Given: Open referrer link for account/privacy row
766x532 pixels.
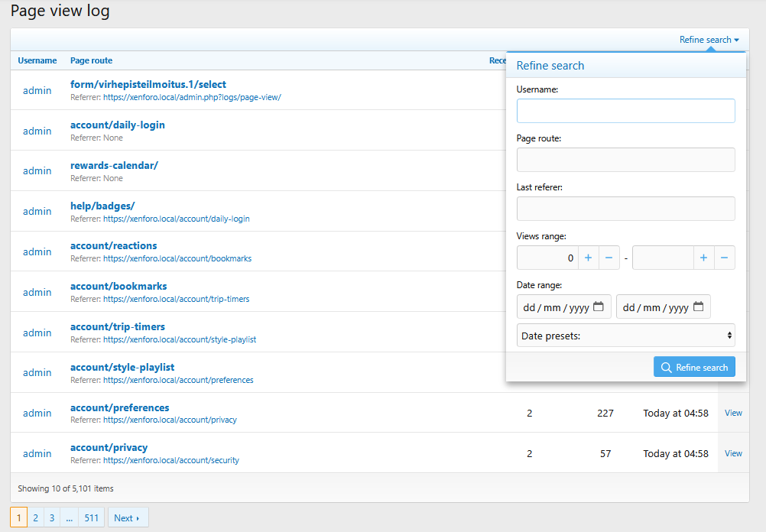Looking at the screenshot, I should click(x=170, y=460).
